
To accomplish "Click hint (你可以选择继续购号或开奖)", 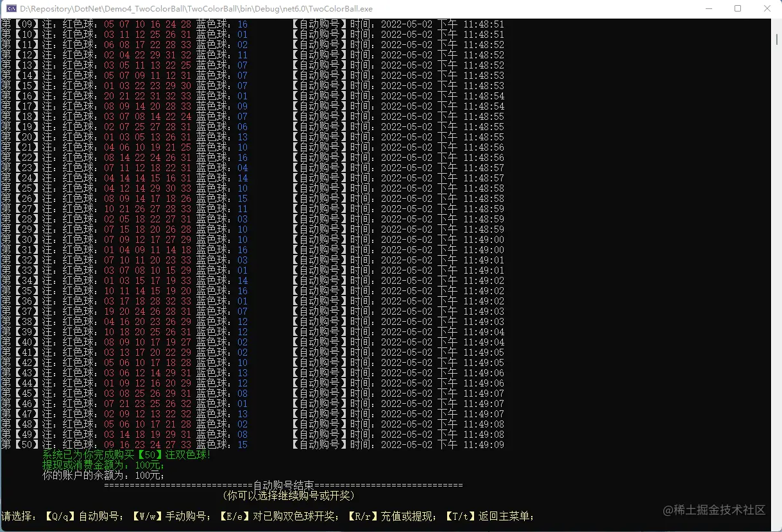I will [289, 496].
